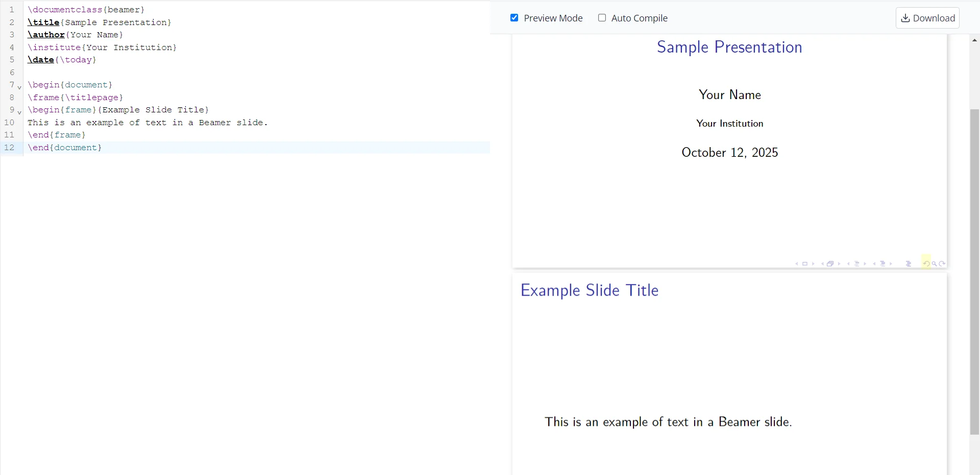Click the go-forward curved arrow icon
Image resolution: width=980 pixels, height=475 pixels.
942,264
